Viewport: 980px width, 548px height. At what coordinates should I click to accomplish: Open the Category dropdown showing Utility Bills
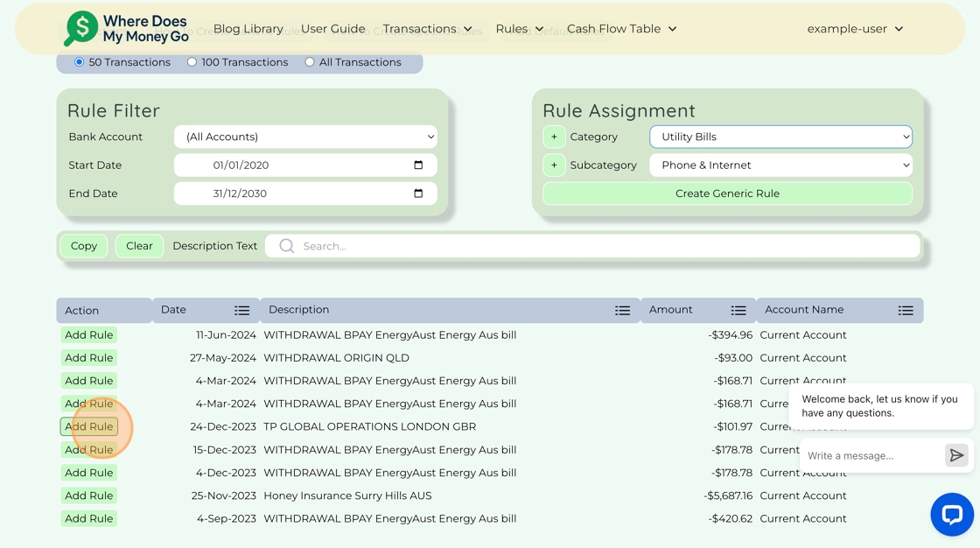point(780,137)
